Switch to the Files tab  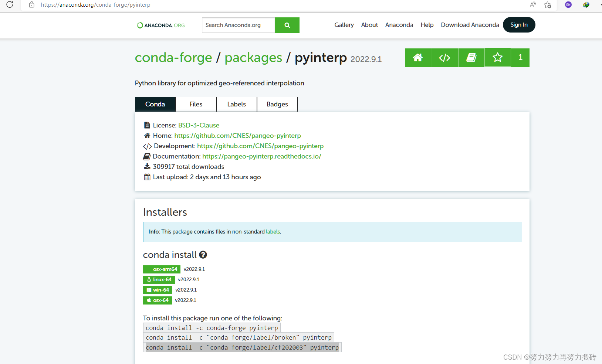196,104
